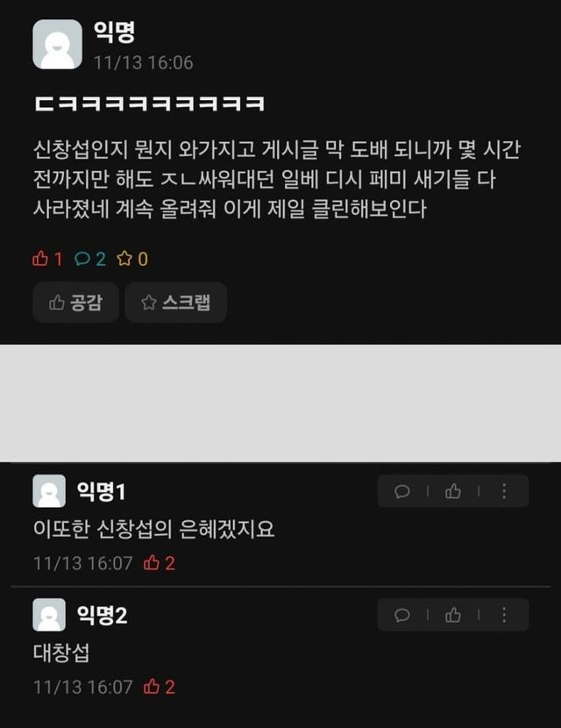Click the 공감 like button
The width and height of the screenshot is (561, 728).
pyautogui.click(x=75, y=303)
